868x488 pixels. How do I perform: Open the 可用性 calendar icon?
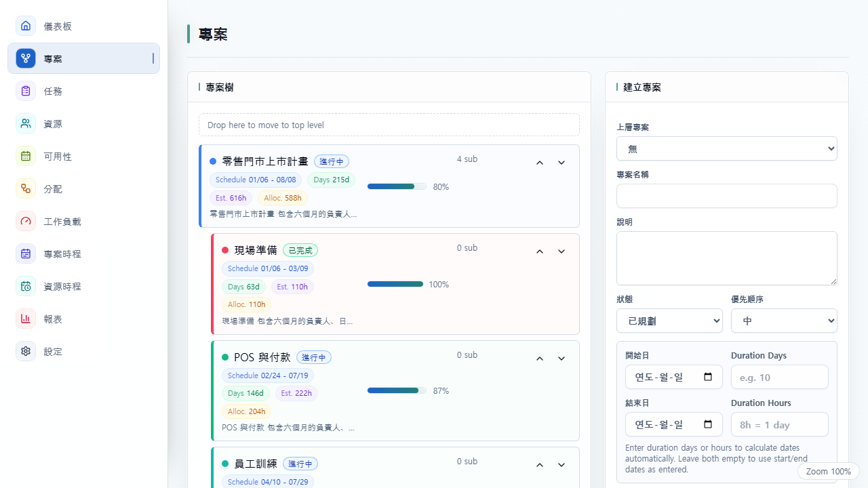[x=26, y=156]
